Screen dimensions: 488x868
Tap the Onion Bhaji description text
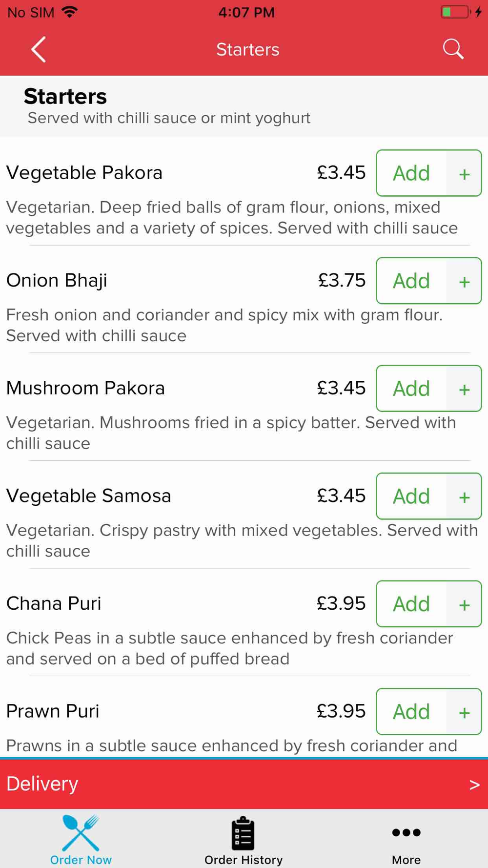[224, 325]
